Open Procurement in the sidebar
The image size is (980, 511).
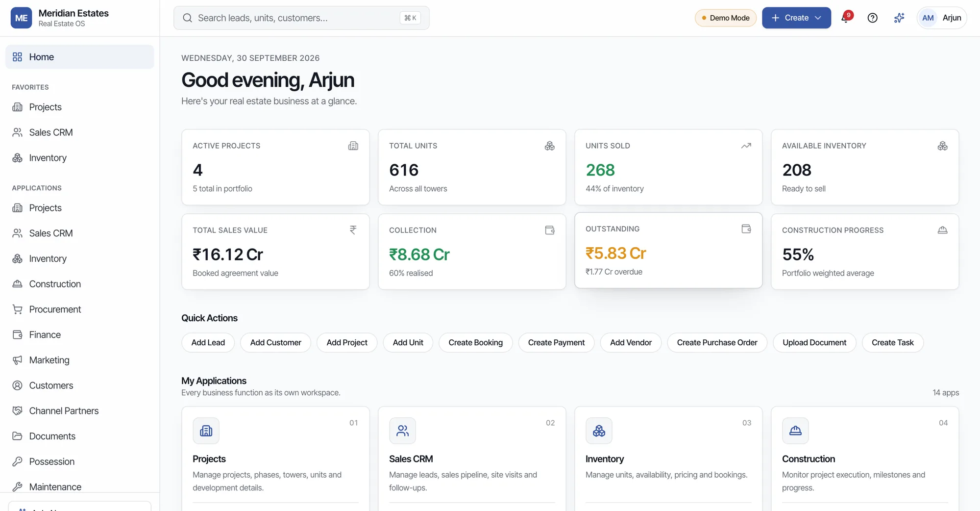pyautogui.click(x=80, y=309)
